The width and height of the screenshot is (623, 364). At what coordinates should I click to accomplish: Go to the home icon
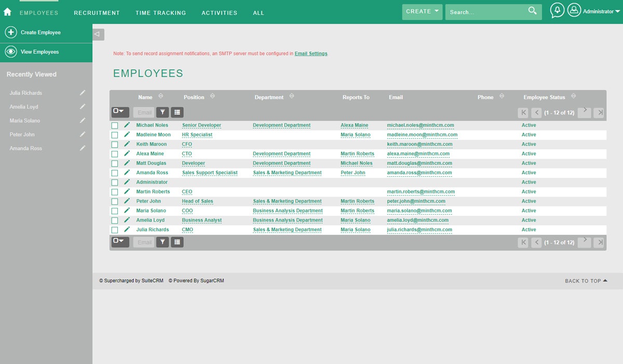7,12
